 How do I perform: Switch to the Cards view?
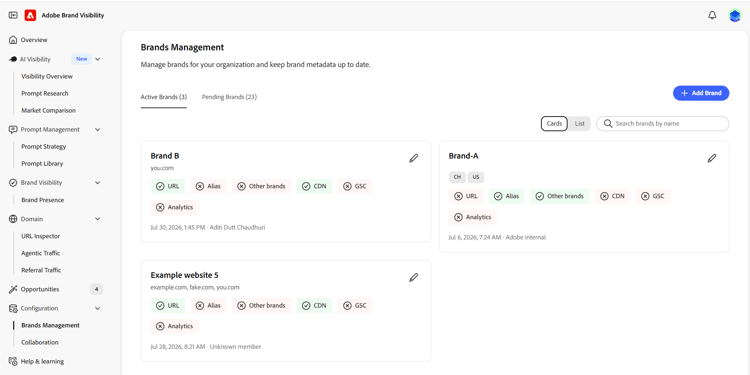tap(554, 123)
